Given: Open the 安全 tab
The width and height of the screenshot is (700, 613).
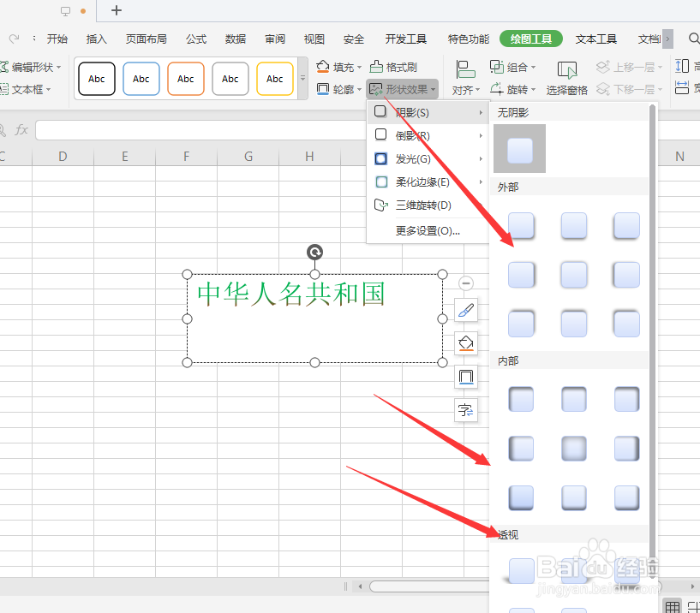Looking at the screenshot, I should (x=354, y=39).
